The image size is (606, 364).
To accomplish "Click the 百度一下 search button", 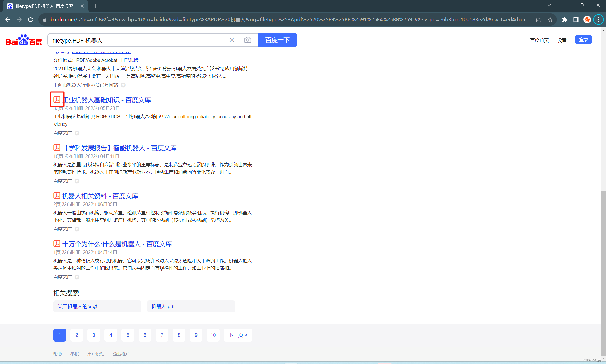I will tap(278, 40).
